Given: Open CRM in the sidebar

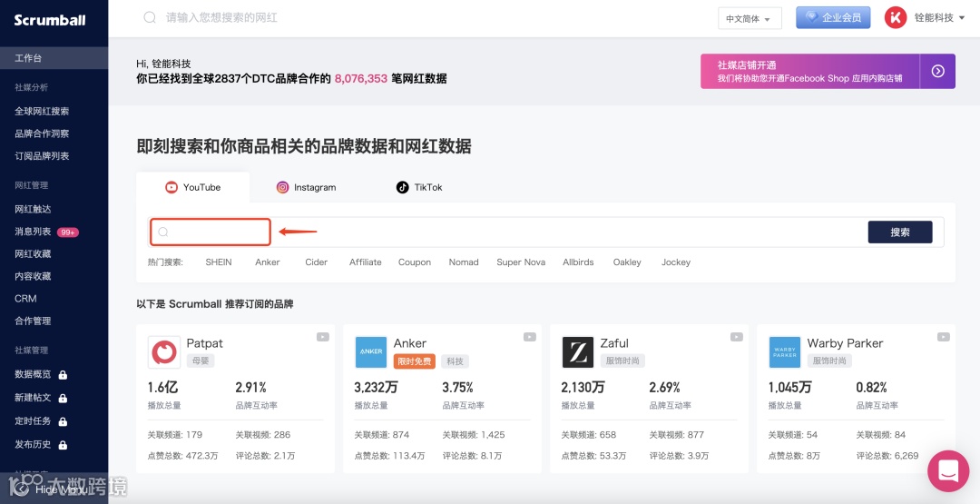Looking at the screenshot, I should coord(25,299).
